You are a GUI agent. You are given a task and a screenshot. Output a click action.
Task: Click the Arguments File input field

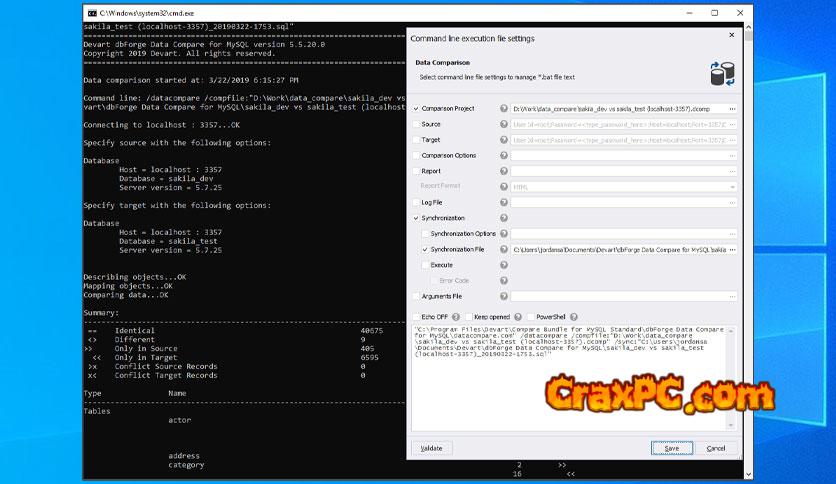618,296
